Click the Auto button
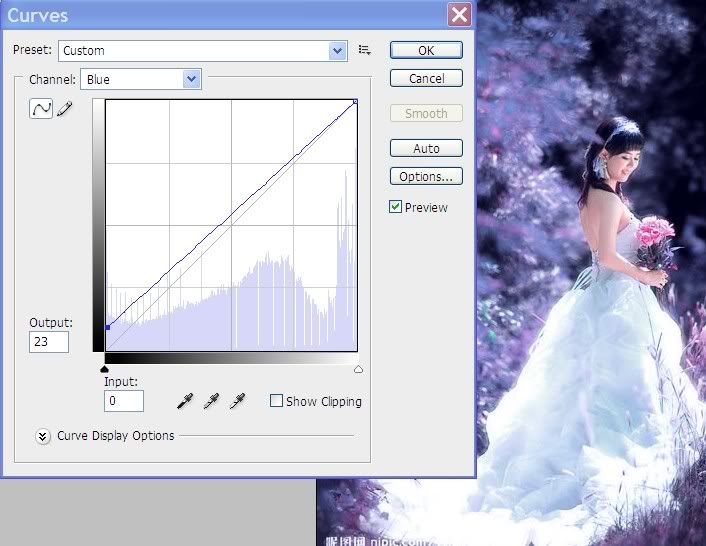Screen dimensions: 706x546 click(426, 148)
